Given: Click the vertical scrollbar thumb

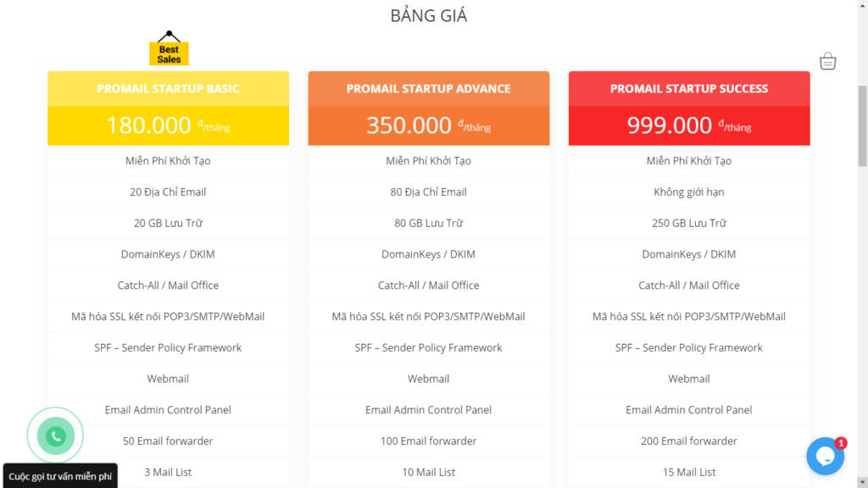Looking at the screenshot, I should point(862,126).
